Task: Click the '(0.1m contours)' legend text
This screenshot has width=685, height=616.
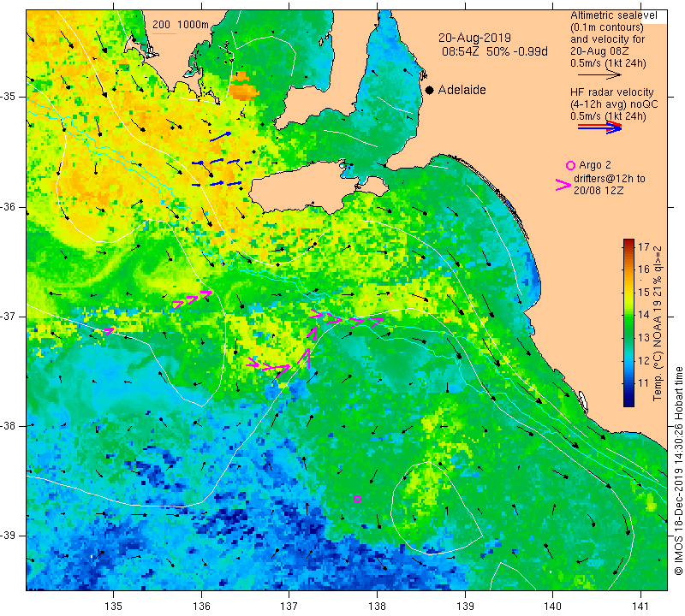Action: click(x=607, y=27)
